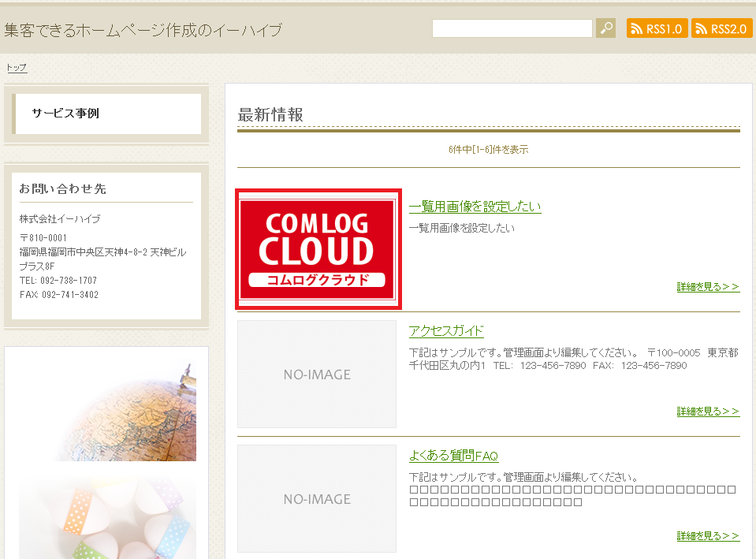Click the RSS feed icon on RSS1.0 button

coord(635,27)
